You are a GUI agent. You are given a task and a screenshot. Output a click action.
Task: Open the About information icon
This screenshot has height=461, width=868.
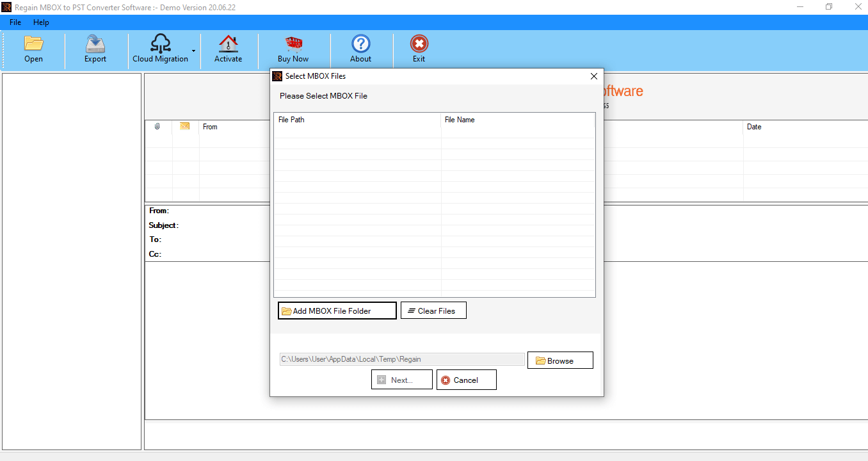point(360,45)
